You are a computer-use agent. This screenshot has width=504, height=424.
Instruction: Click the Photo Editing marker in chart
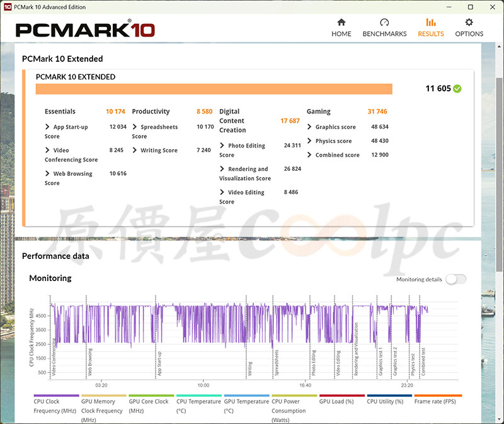point(314,363)
